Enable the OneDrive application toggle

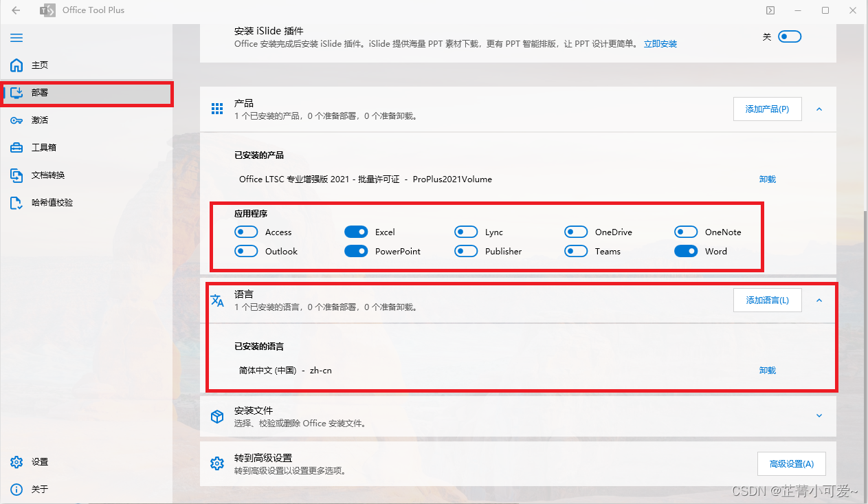point(576,232)
